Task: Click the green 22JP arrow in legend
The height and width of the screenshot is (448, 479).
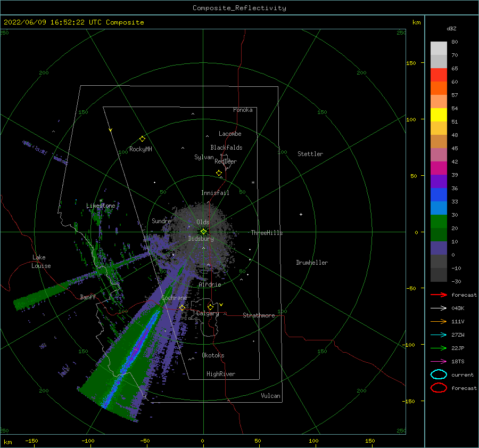Action: tap(439, 348)
